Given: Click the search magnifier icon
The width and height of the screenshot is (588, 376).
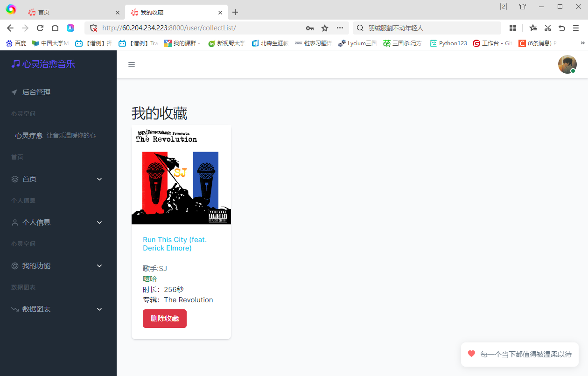Looking at the screenshot, I should click(360, 28).
